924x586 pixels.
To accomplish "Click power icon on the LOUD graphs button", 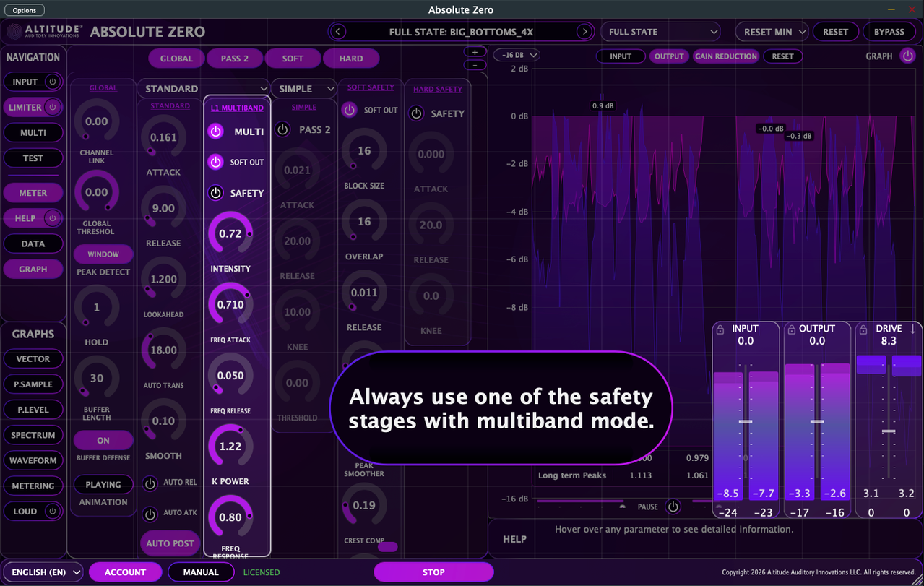I will pyautogui.click(x=52, y=511).
